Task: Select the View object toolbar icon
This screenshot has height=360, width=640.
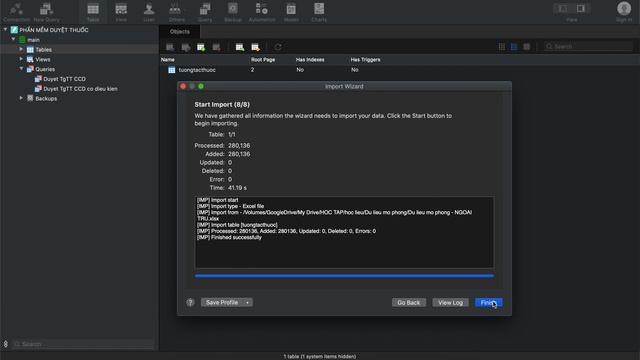Action: point(121,11)
